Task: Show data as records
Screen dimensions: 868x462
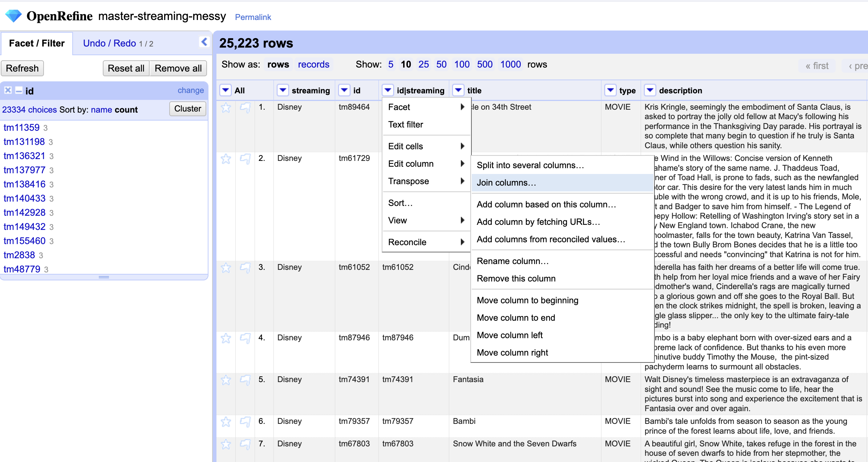Action: coord(313,64)
